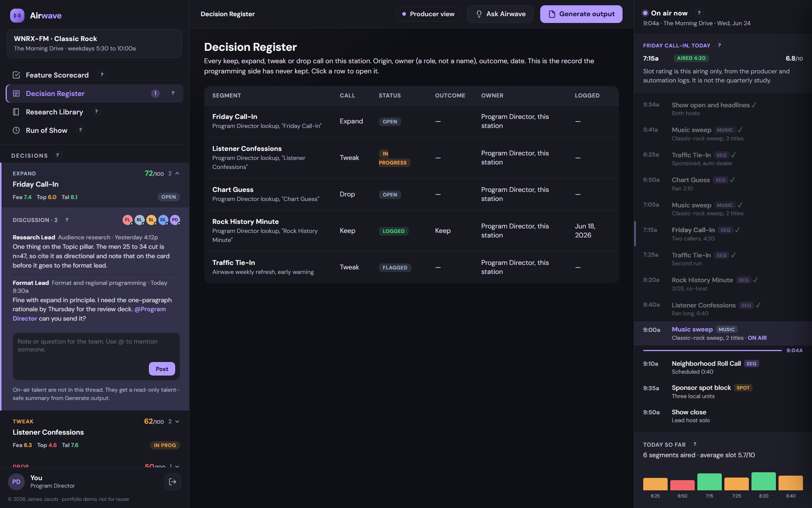Post the discussion note
The height and width of the screenshot is (508, 812).
click(162, 369)
